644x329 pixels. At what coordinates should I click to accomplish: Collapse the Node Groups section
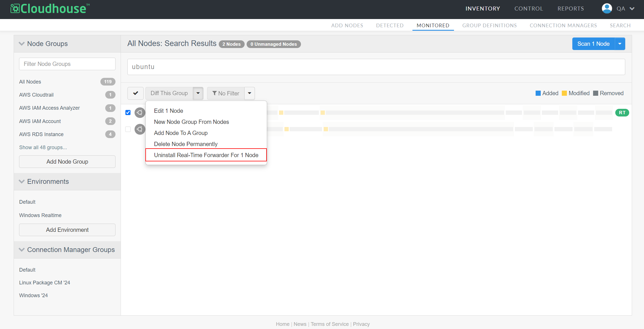pyautogui.click(x=22, y=44)
